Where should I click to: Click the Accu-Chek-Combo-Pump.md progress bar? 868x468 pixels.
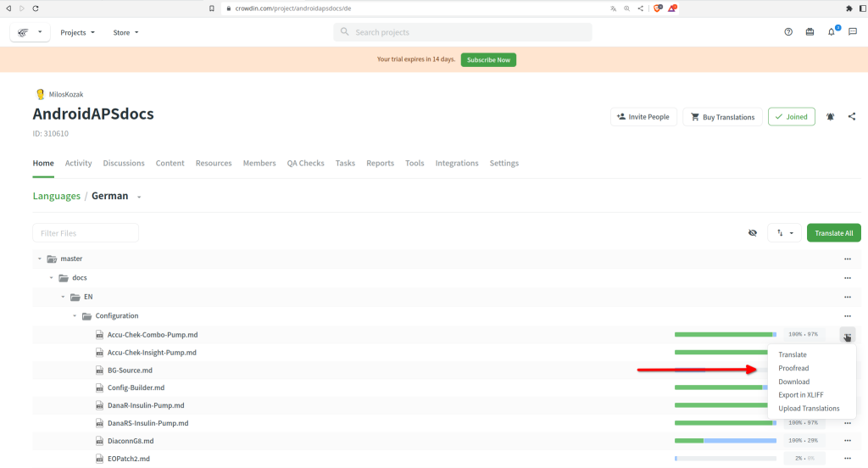pos(726,335)
